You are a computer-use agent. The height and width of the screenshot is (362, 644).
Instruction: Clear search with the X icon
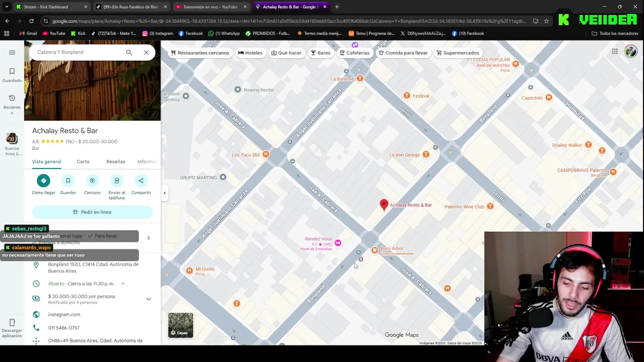146,52
